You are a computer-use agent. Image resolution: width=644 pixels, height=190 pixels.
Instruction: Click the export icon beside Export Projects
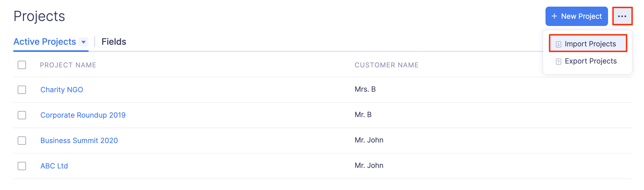click(559, 61)
